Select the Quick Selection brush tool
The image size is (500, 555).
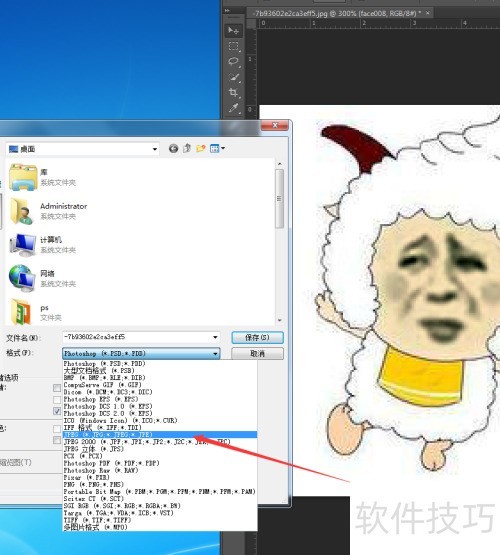(x=233, y=77)
